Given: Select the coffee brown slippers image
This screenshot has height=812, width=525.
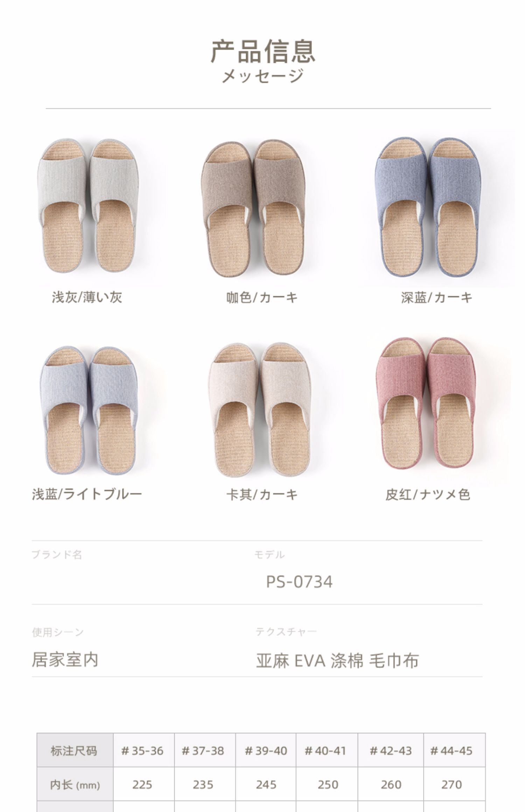Looking at the screenshot, I should 253,208.
